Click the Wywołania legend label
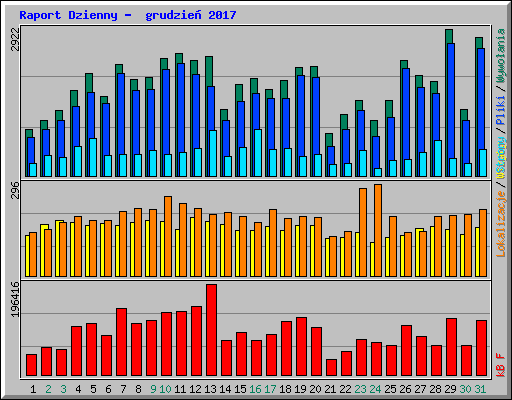This screenshot has width=512, height=400. point(501,56)
